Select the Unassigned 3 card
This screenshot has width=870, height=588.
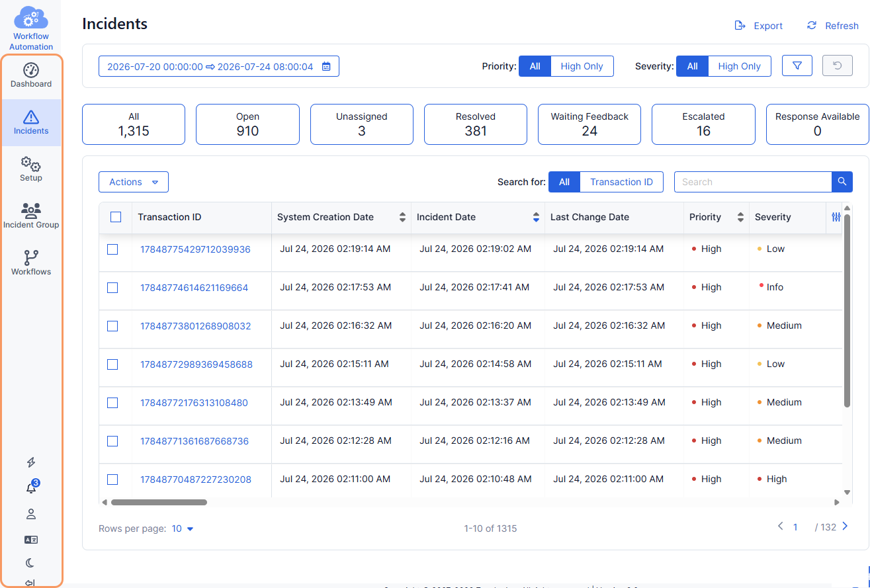pyautogui.click(x=362, y=124)
